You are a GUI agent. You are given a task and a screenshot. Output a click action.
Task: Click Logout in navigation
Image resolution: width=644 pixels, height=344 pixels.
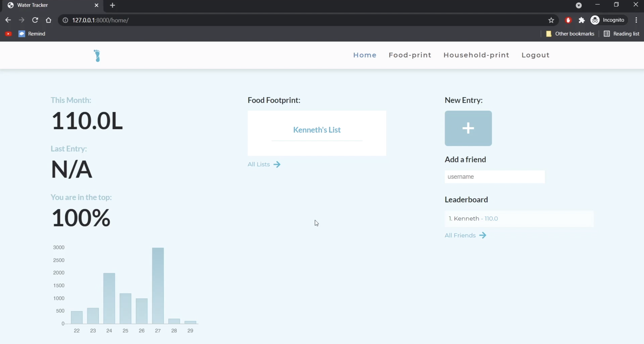click(x=535, y=55)
